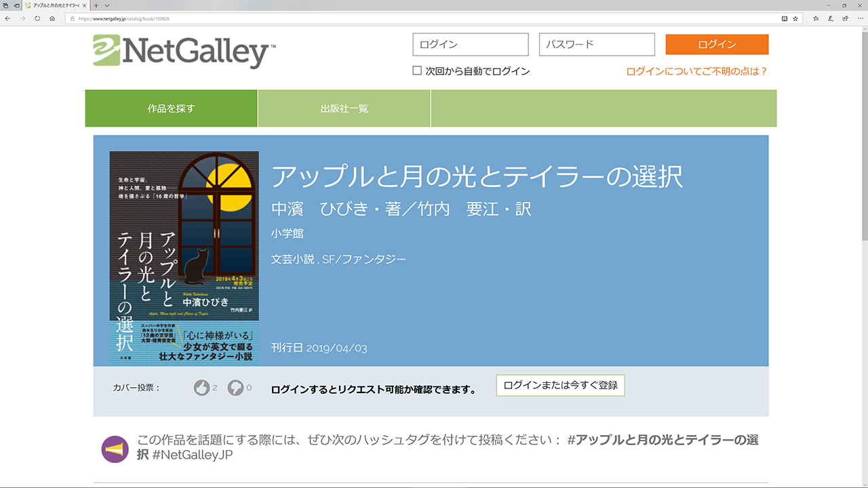Click the NetGalley logo
This screenshot has width=868, height=488.
pyautogui.click(x=184, y=52)
